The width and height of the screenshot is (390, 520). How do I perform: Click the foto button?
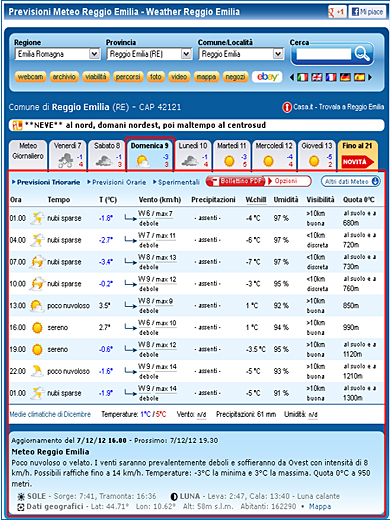click(x=156, y=77)
